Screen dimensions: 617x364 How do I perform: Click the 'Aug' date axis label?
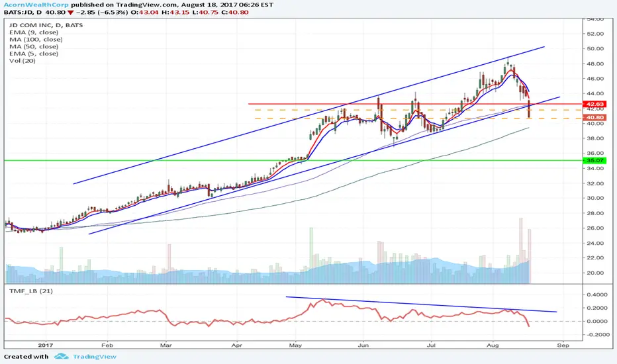click(493, 345)
